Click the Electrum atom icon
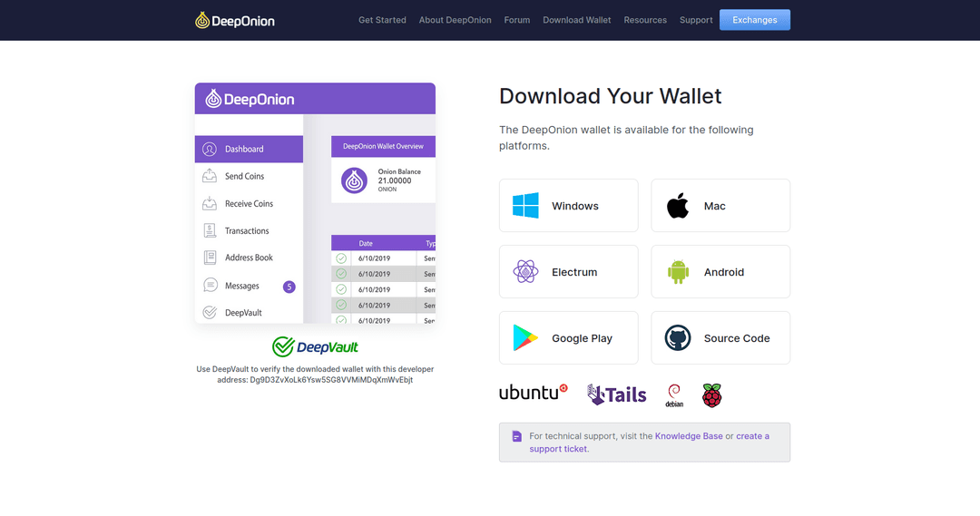This screenshot has width=980, height=516. pyautogui.click(x=525, y=272)
